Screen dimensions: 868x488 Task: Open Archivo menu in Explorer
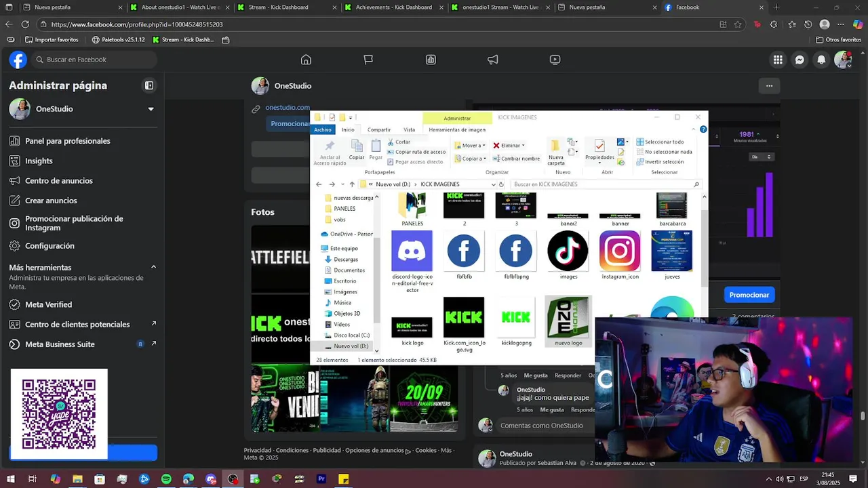(x=323, y=129)
